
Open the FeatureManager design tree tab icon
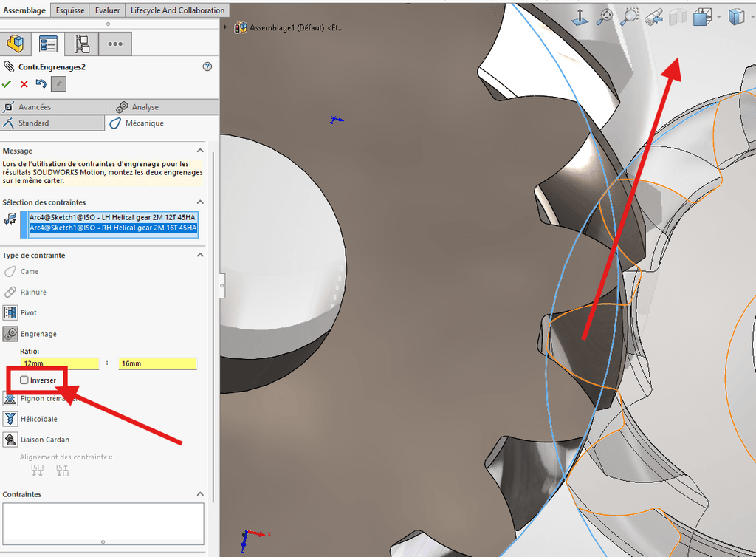pos(16,44)
